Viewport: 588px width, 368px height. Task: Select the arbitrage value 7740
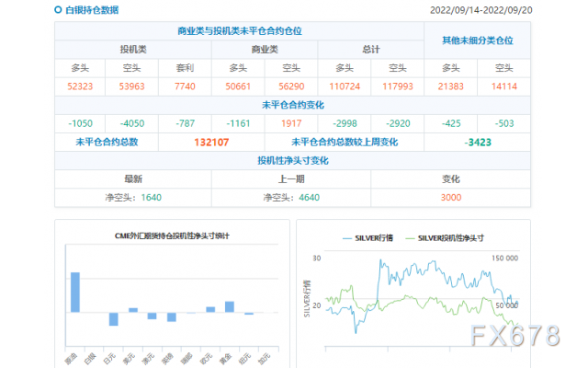tap(185, 86)
